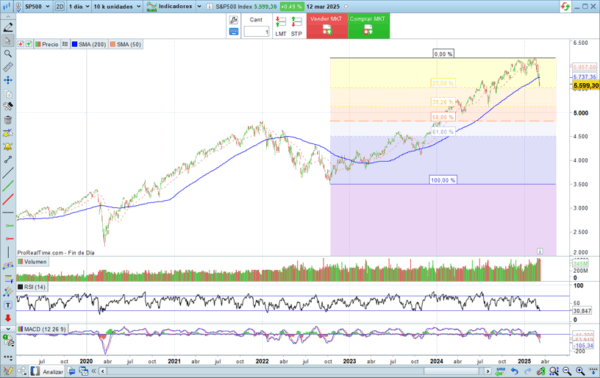
Task: Click the Comprar MKT button
Action: click(369, 26)
